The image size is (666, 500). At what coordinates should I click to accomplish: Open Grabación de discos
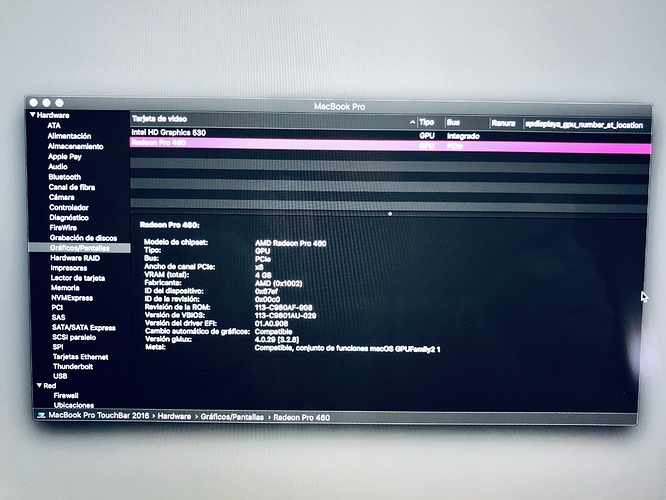(x=83, y=238)
